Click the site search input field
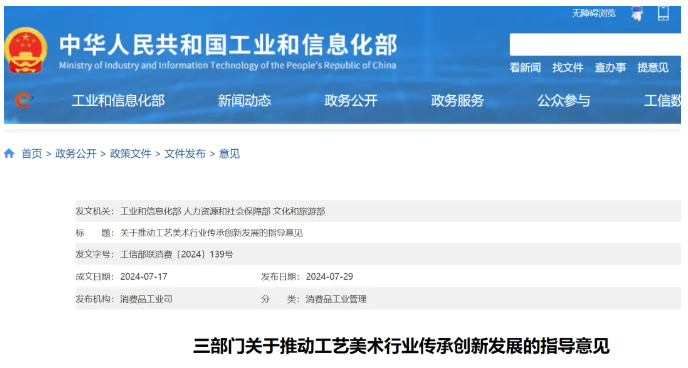 595,45
